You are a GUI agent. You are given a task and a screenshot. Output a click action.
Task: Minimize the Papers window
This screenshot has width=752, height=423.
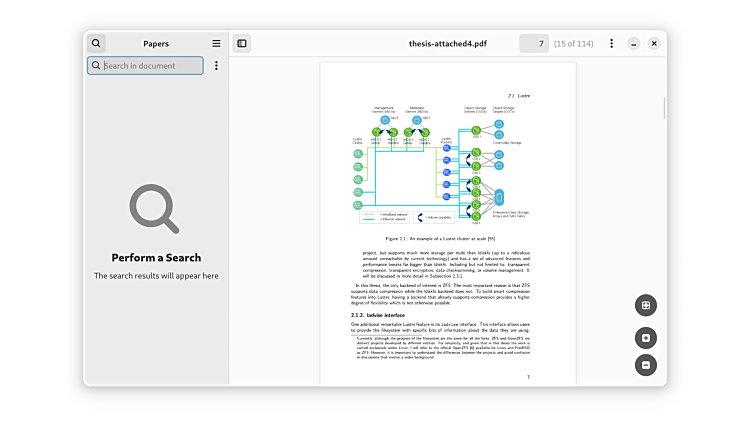pyautogui.click(x=634, y=43)
